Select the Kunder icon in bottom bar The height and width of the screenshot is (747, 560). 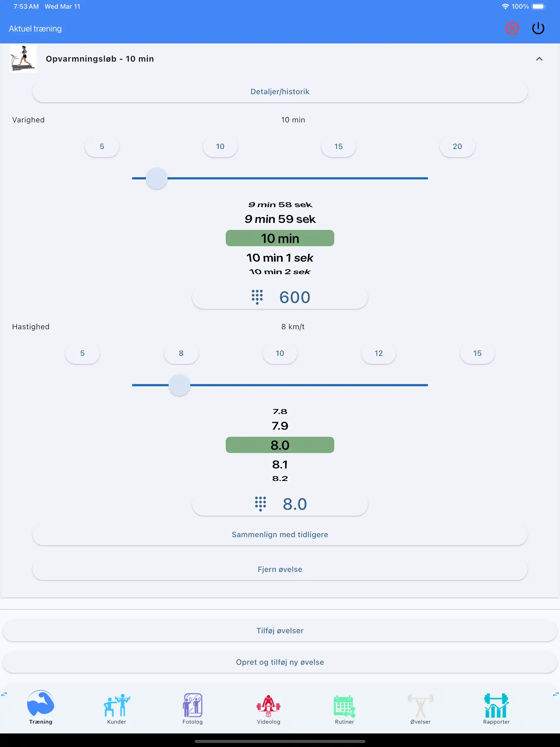click(x=116, y=706)
